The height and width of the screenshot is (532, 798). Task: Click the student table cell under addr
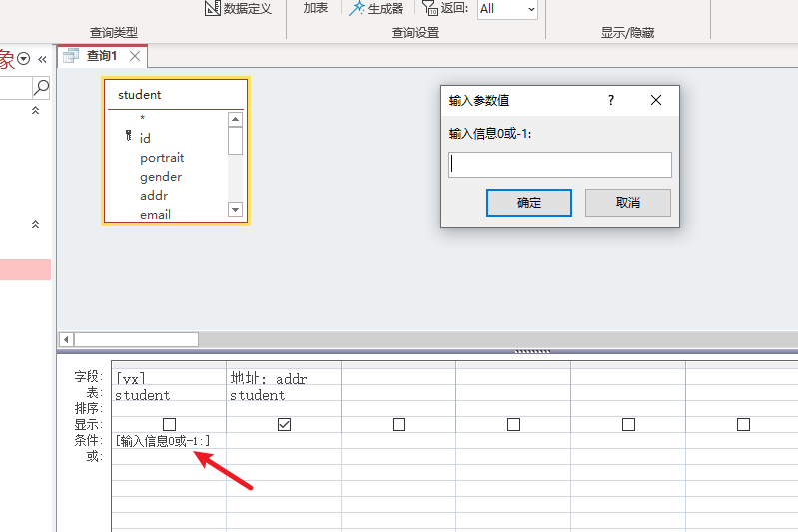click(284, 394)
